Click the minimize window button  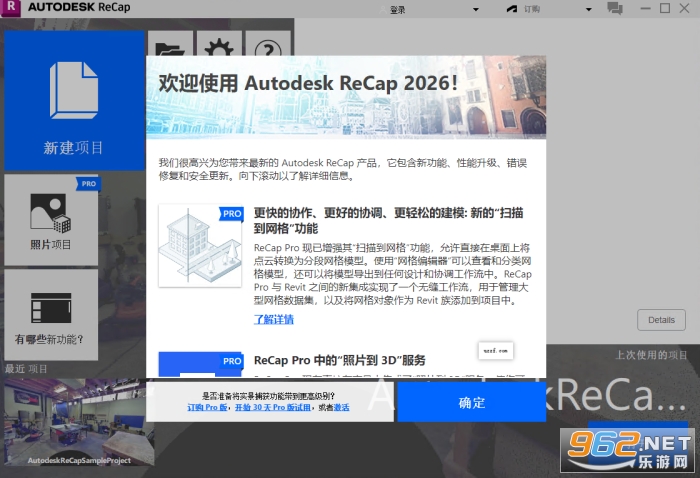click(x=645, y=8)
